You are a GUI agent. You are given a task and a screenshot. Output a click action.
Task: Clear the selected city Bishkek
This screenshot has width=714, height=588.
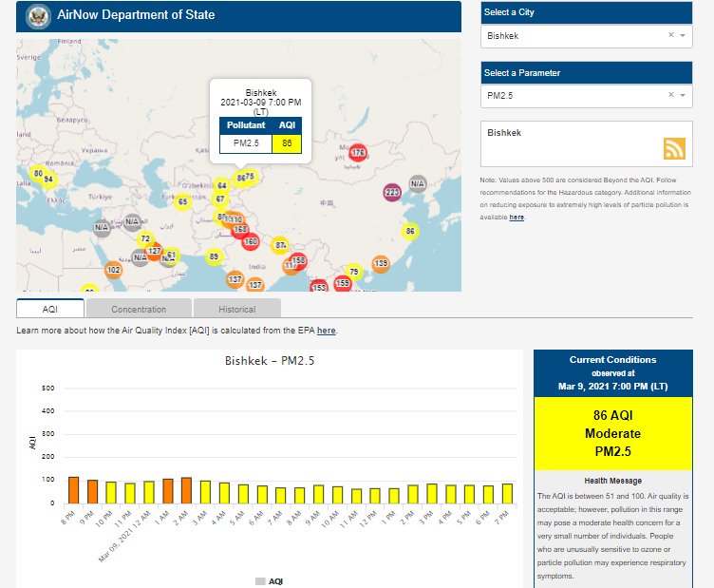click(x=670, y=35)
